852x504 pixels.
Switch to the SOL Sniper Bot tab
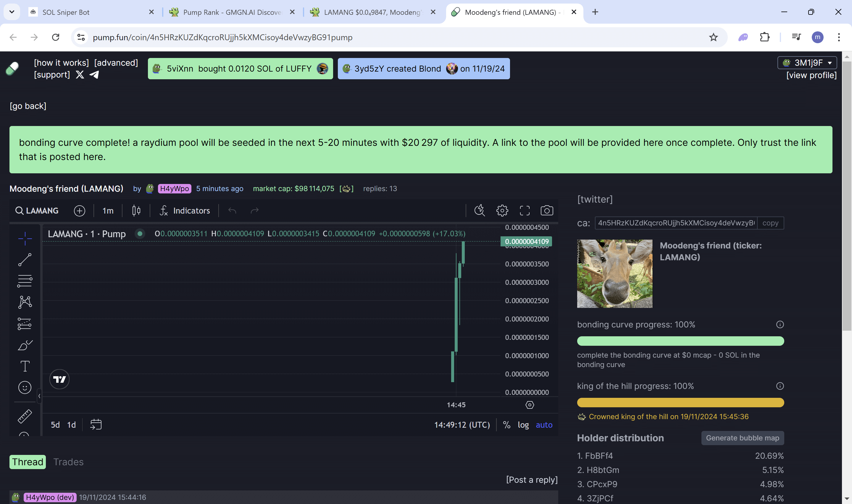(x=92, y=12)
